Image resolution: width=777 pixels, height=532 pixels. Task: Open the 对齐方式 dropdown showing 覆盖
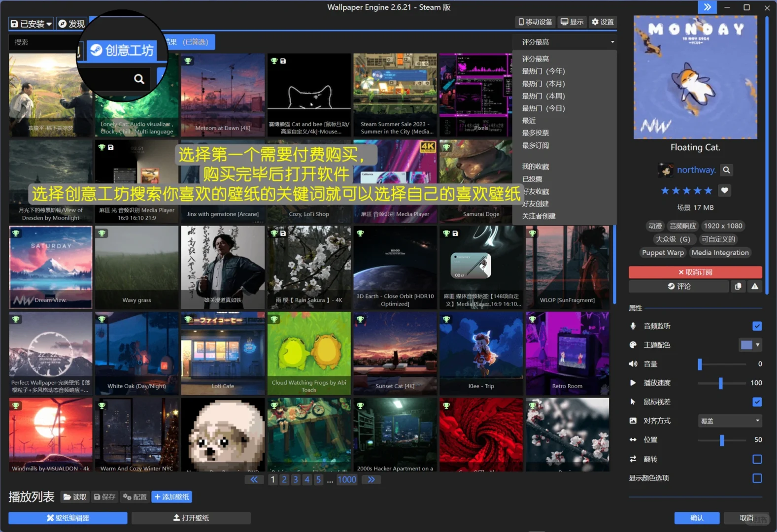(x=730, y=421)
